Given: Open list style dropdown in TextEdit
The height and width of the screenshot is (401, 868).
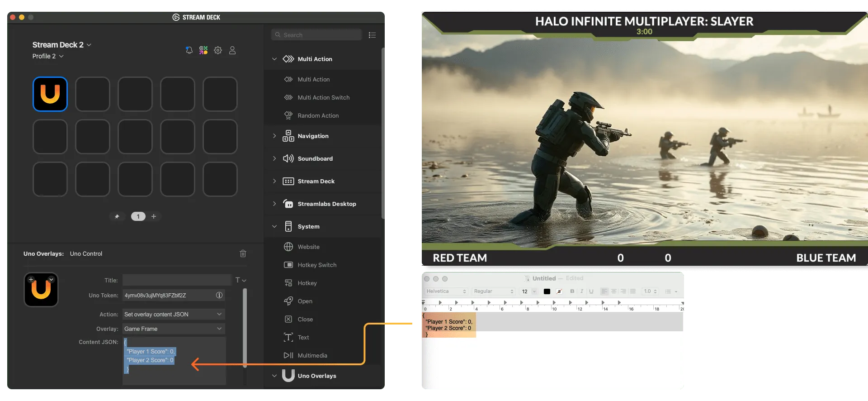Looking at the screenshot, I should (x=671, y=291).
